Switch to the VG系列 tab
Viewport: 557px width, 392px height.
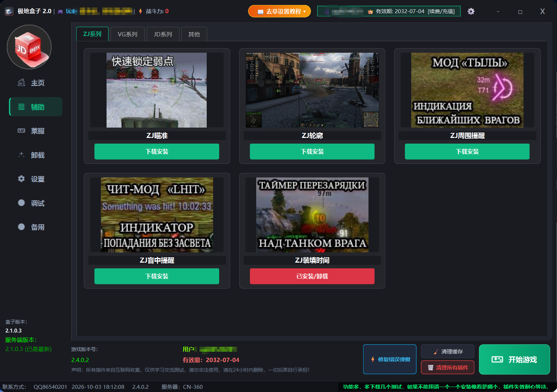(128, 34)
